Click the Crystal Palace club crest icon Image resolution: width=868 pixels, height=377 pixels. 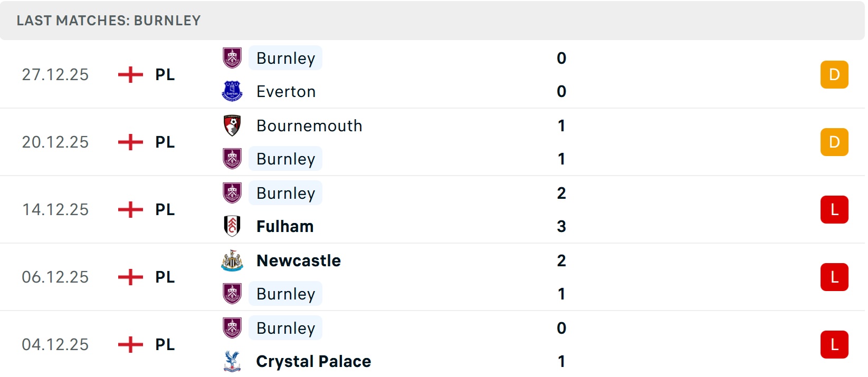tap(232, 361)
